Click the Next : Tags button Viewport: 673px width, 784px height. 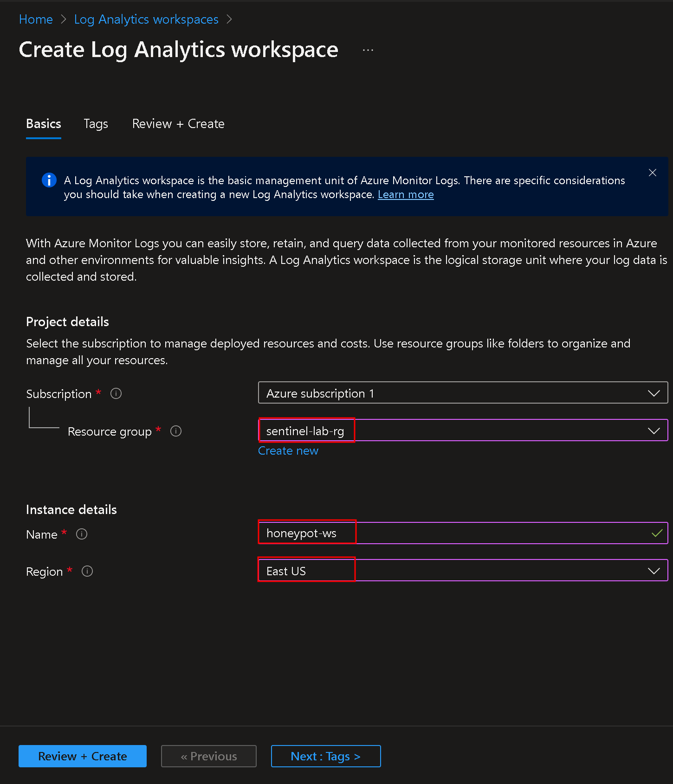point(325,756)
